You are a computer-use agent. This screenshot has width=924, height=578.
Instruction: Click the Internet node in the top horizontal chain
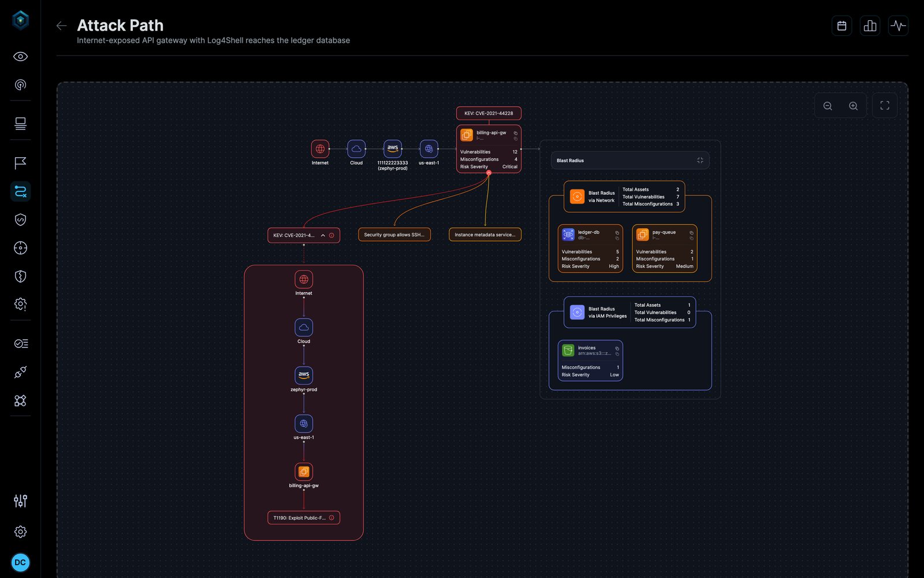320,149
